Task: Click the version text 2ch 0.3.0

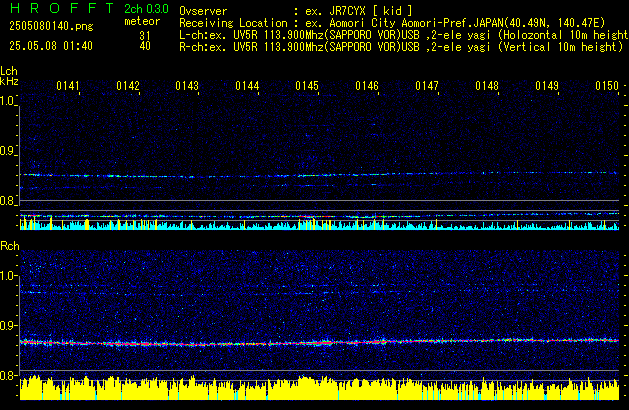Action: [x=146, y=9]
